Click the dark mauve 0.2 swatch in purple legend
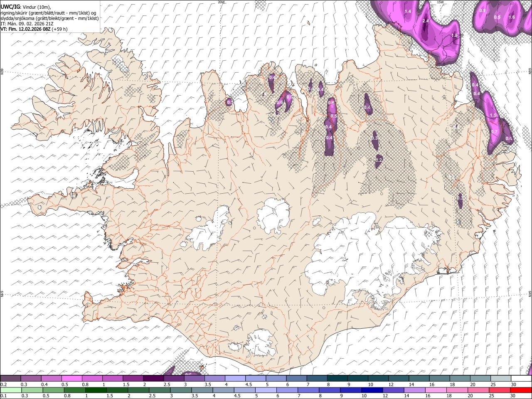 (10, 379)
